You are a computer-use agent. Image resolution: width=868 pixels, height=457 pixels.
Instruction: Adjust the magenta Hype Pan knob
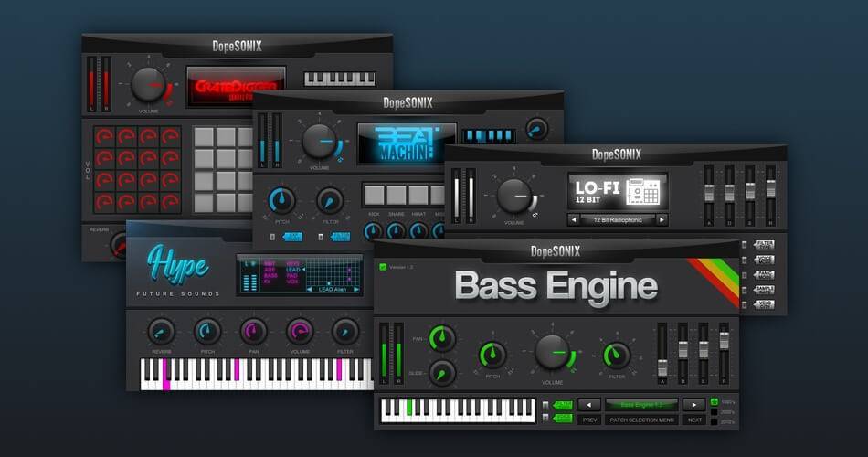(x=253, y=332)
